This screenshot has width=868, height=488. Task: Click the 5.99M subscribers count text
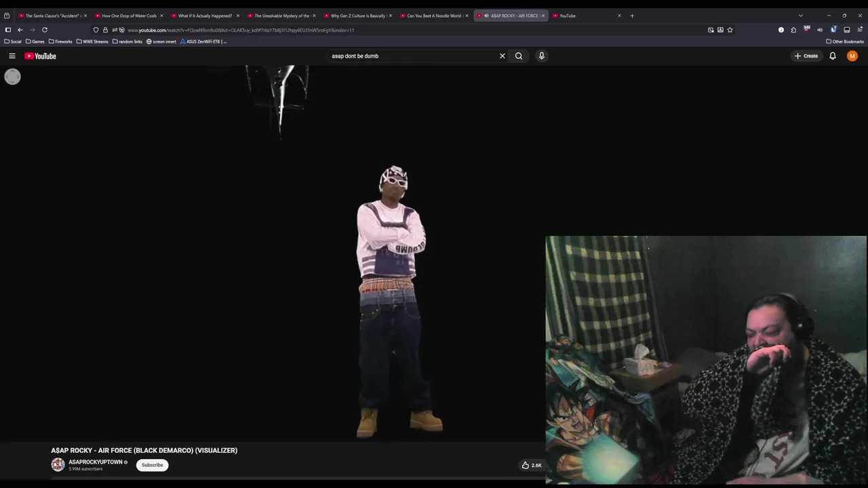click(x=85, y=469)
